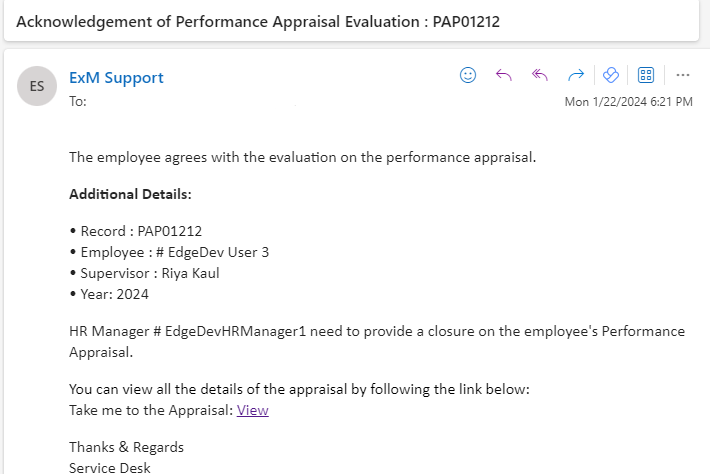Click the Mon 1/22/2024 6:21 PM timestamp
Viewport: 710px width, 474px height.
[628, 101]
